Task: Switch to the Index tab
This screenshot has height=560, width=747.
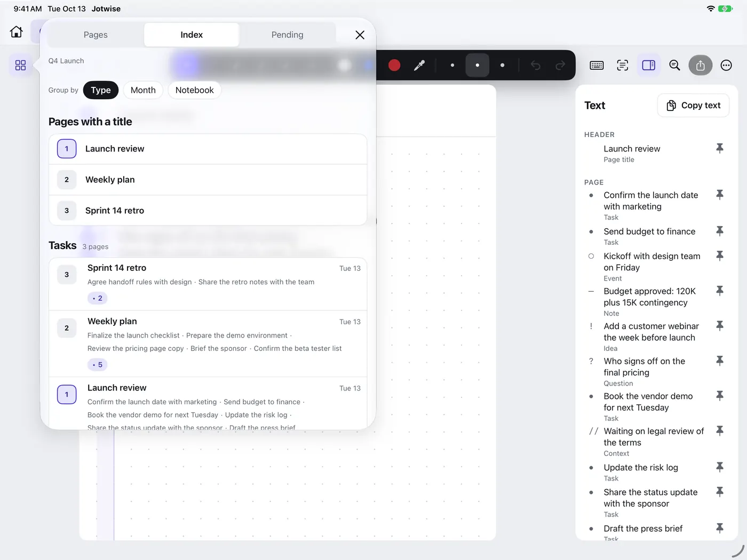Action: click(192, 35)
